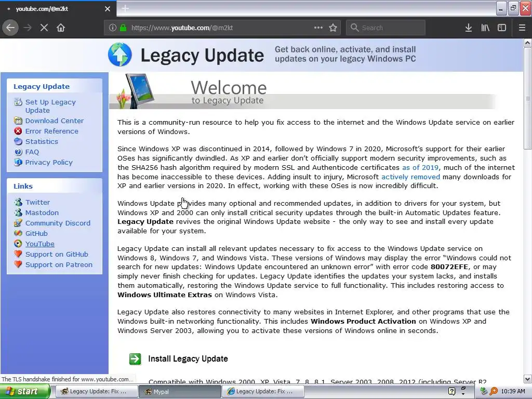The height and width of the screenshot is (399, 532).
Task: Click the page scrollbar up arrow
Action: click(528, 43)
